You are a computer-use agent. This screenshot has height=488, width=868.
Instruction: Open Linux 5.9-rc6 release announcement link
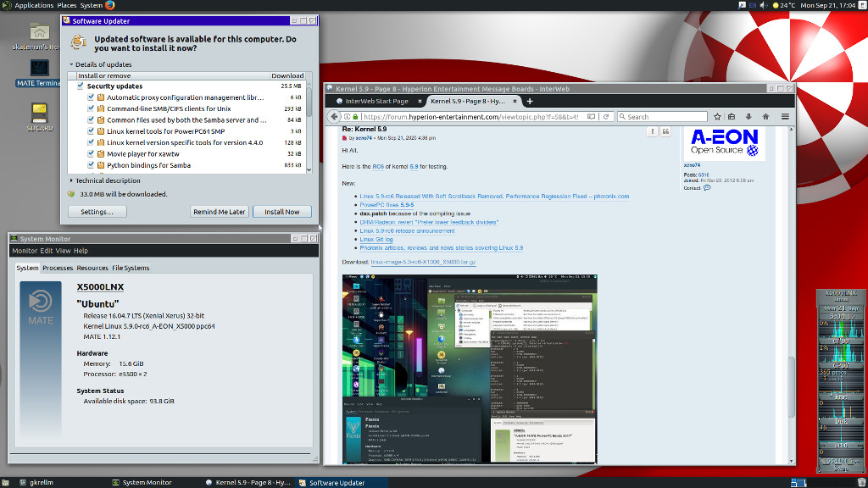coord(407,230)
